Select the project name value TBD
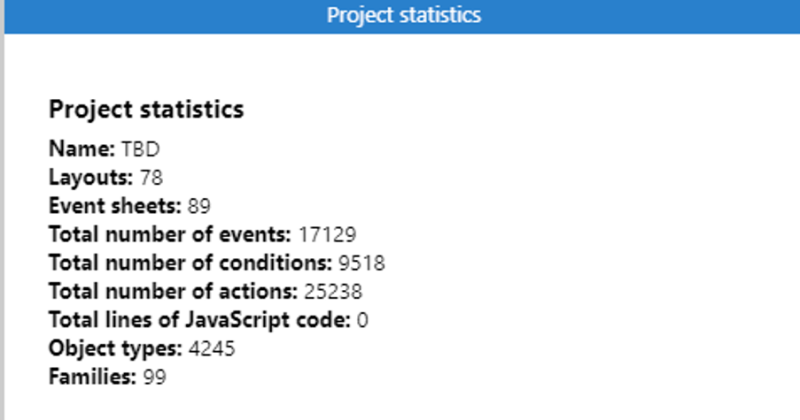The image size is (800, 420). (141, 149)
